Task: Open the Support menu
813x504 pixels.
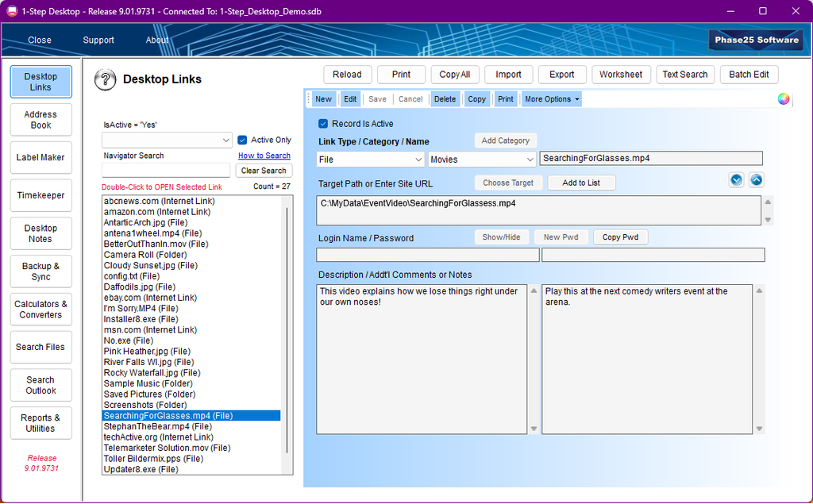Action: click(98, 40)
